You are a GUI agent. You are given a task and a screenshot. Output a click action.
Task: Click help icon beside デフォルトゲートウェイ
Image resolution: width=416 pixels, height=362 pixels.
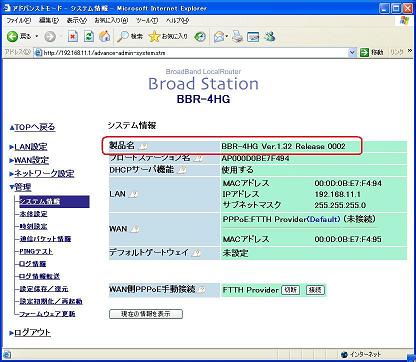click(196, 253)
